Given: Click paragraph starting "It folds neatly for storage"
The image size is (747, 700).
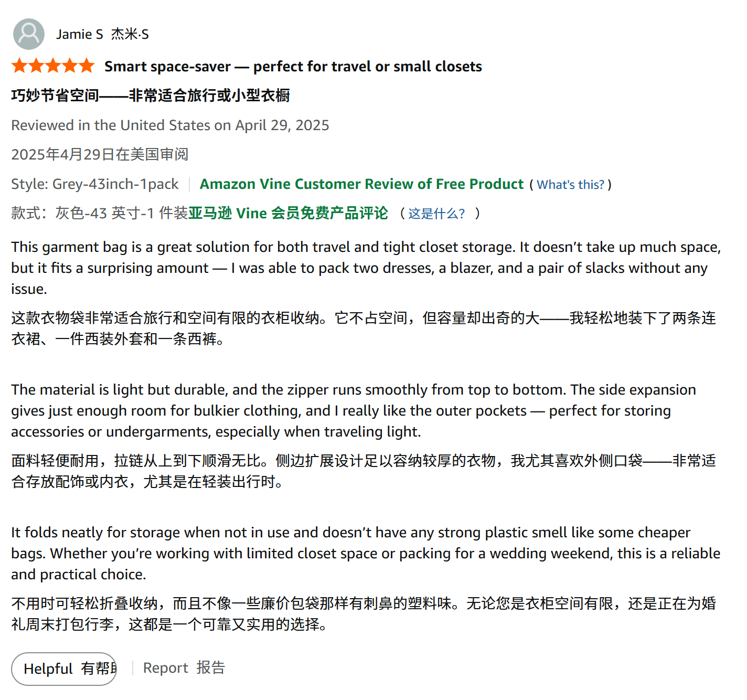Looking at the screenshot, I should [366, 553].
